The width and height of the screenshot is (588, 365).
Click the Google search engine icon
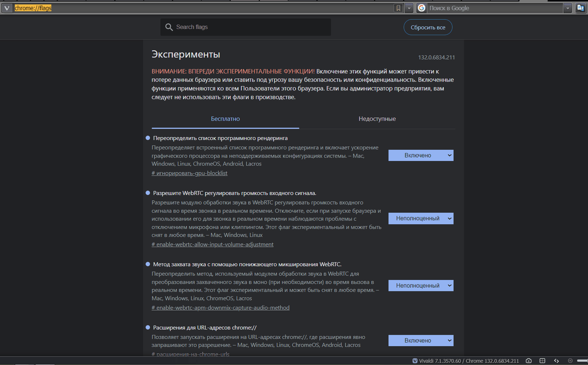(x=421, y=8)
